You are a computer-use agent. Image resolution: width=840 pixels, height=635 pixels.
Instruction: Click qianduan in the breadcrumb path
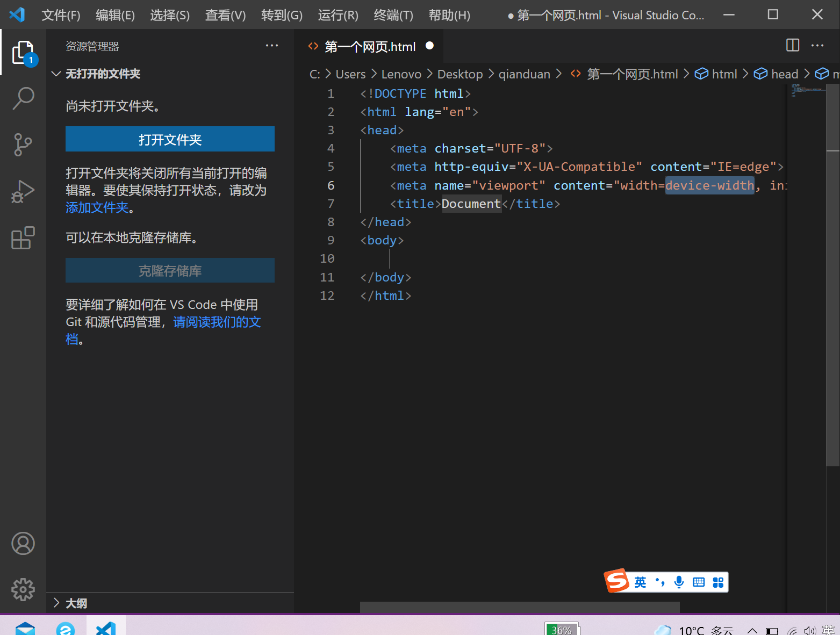point(525,74)
